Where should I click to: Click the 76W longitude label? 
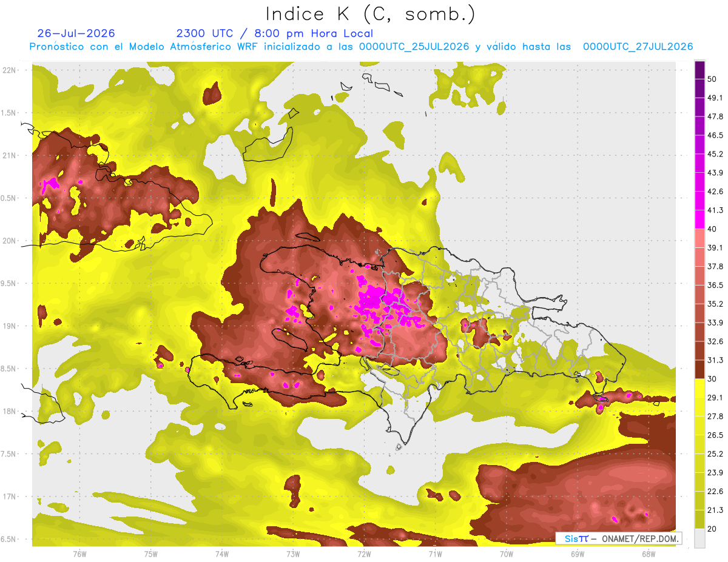[79, 554]
